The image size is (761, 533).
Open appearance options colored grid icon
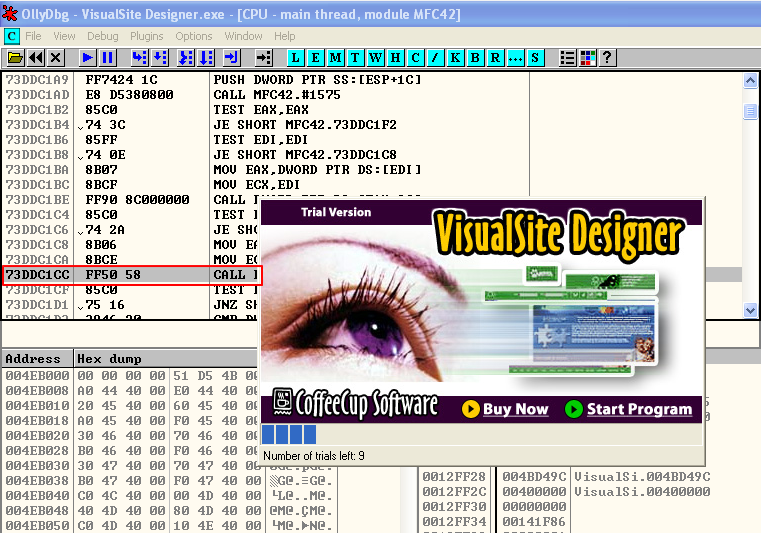pos(587,58)
